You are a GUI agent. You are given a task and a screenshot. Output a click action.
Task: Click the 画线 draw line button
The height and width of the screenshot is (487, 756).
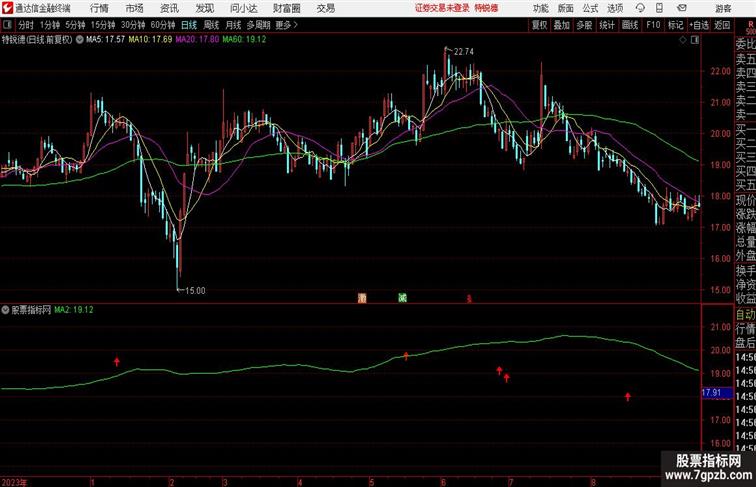(630, 25)
